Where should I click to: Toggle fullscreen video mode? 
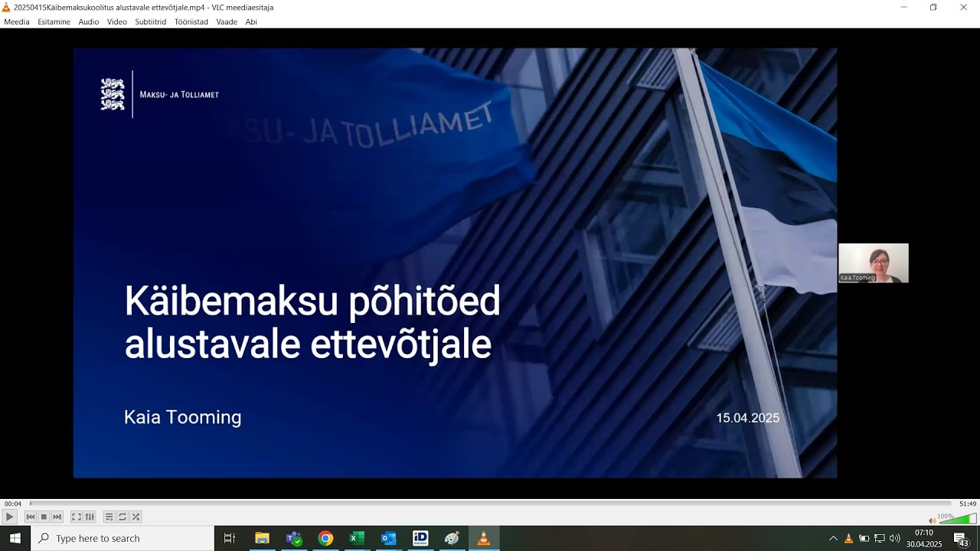[77, 517]
